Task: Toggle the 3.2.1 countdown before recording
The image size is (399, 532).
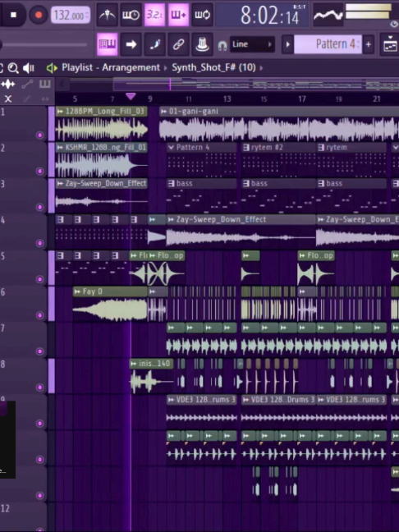Action: 154,15
